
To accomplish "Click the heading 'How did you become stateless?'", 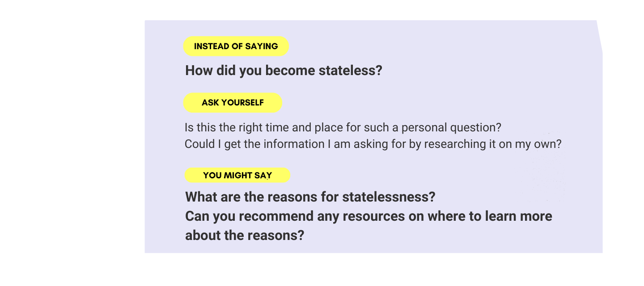I will (284, 71).
